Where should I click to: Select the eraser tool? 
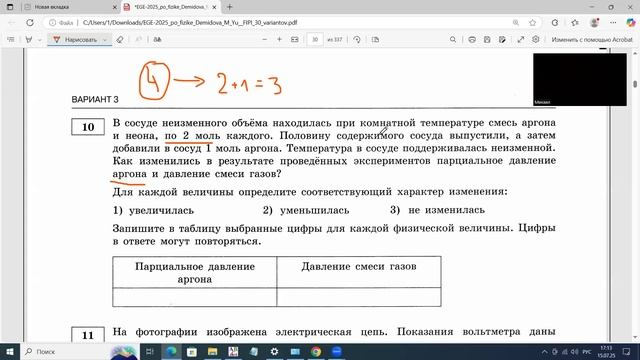point(120,40)
